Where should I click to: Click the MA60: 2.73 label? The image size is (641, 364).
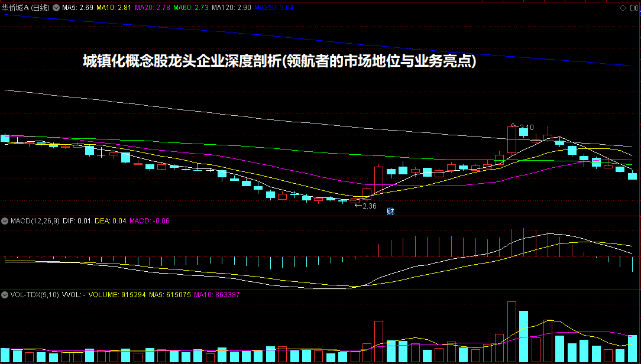coord(191,8)
